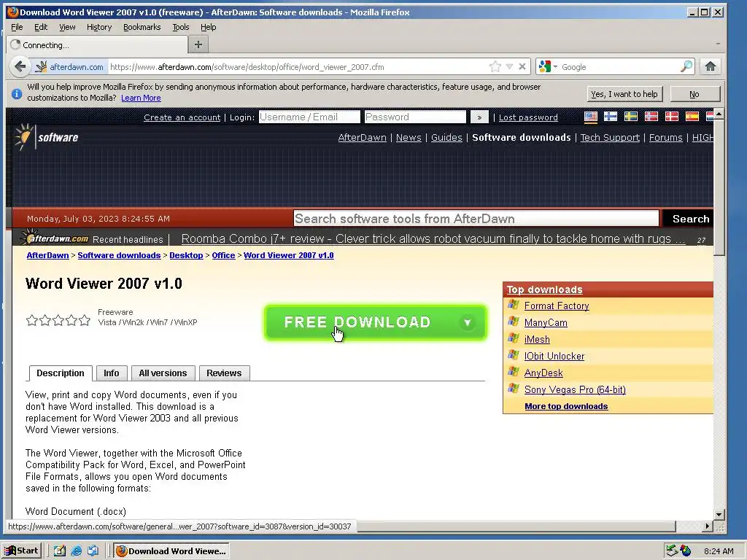Click the magnifying glass search icon
Screen dimensions: 747x560
pyautogui.click(x=686, y=66)
